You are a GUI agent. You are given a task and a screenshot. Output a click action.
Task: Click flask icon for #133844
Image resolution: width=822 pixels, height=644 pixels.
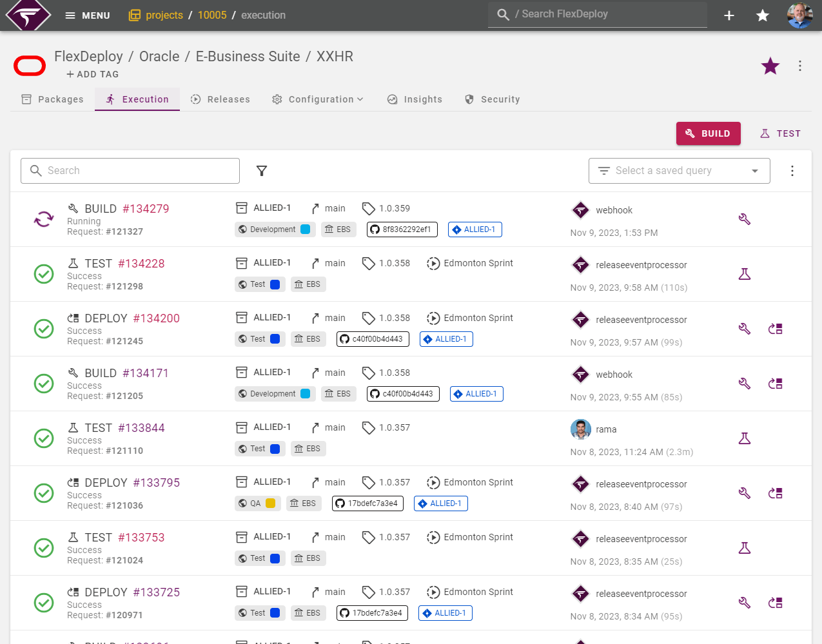coord(745,438)
